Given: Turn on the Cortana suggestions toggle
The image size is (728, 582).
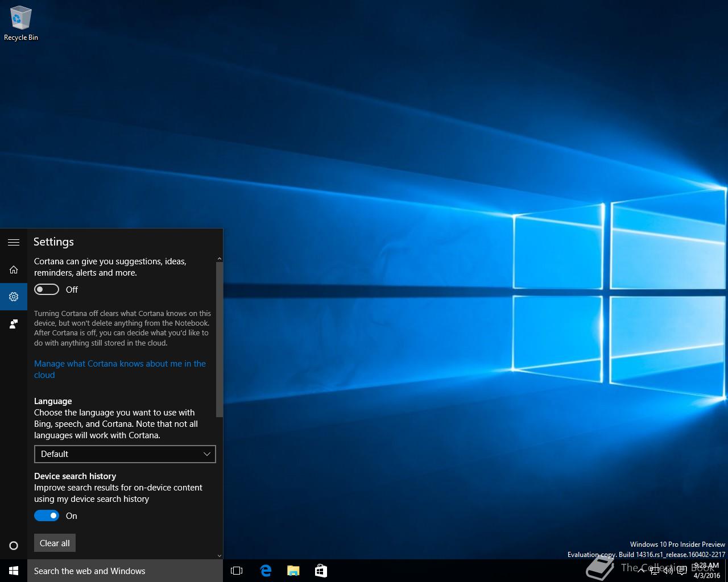Looking at the screenshot, I should tap(47, 289).
